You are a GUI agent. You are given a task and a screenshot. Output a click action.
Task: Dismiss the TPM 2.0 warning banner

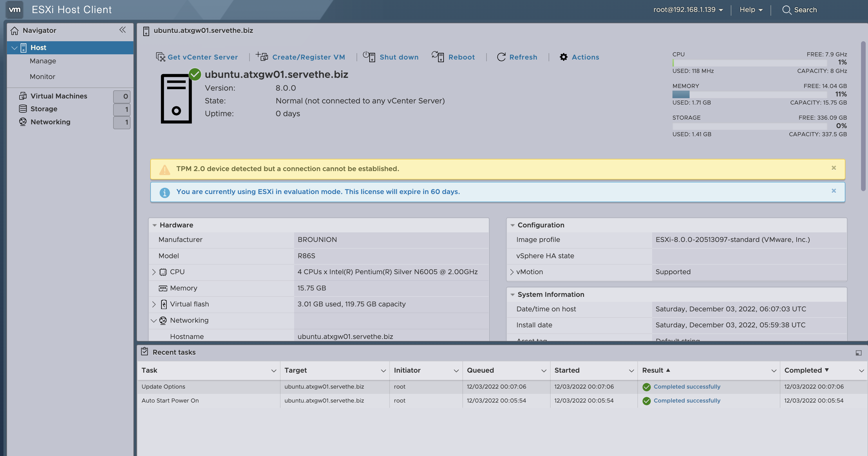click(834, 168)
